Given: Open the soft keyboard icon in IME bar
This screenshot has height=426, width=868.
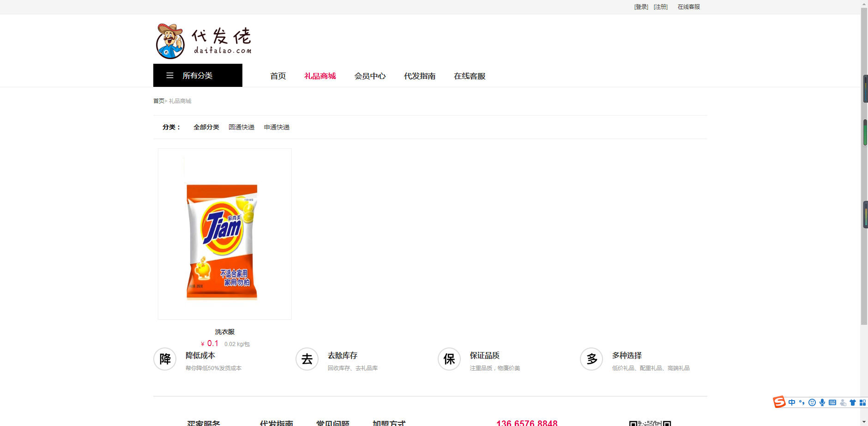Looking at the screenshot, I should coord(832,402).
